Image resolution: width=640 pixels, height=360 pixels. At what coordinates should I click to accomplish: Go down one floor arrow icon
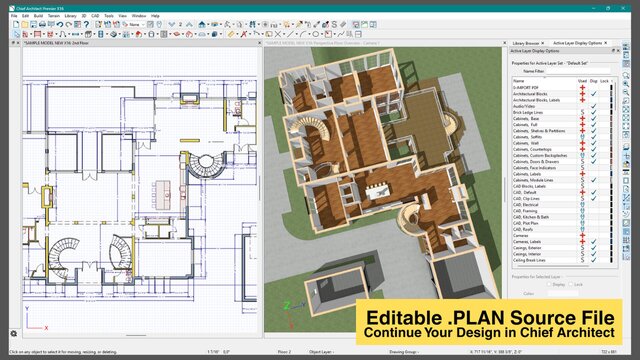coord(171,24)
